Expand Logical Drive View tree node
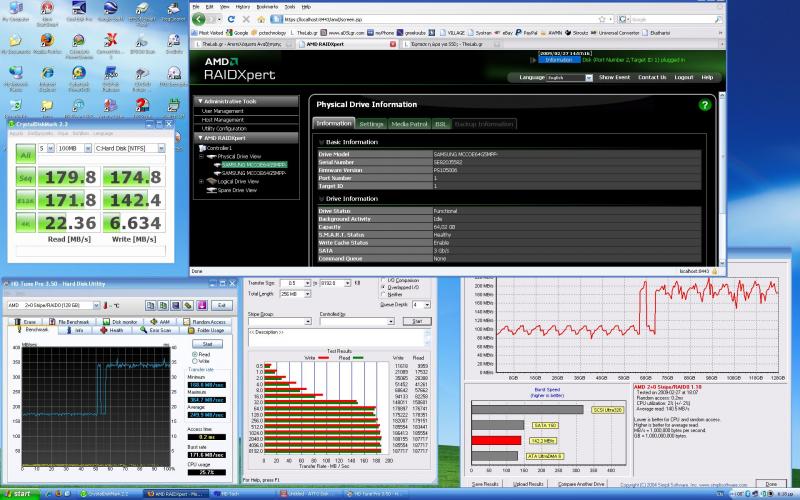800x500 pixels. coord(202,181)
